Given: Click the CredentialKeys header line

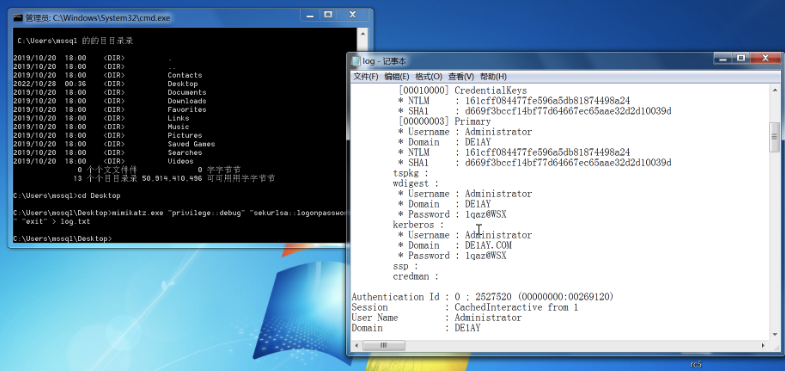Looking at the screenshot, I should point(463,91).
